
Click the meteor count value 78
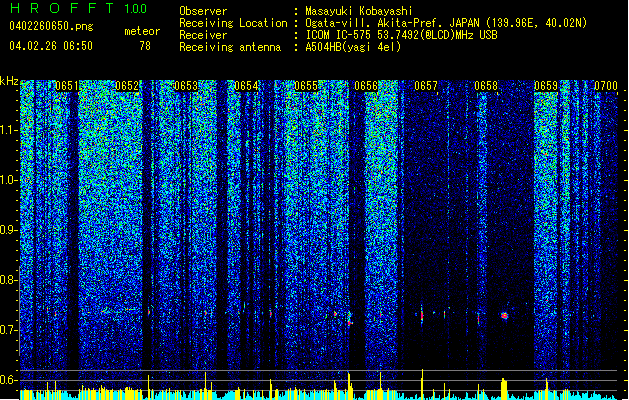145,46
